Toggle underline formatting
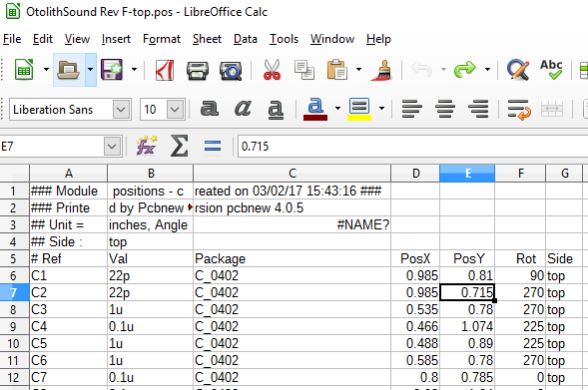Screen dimensions: 588x390 tap(276, 110)
